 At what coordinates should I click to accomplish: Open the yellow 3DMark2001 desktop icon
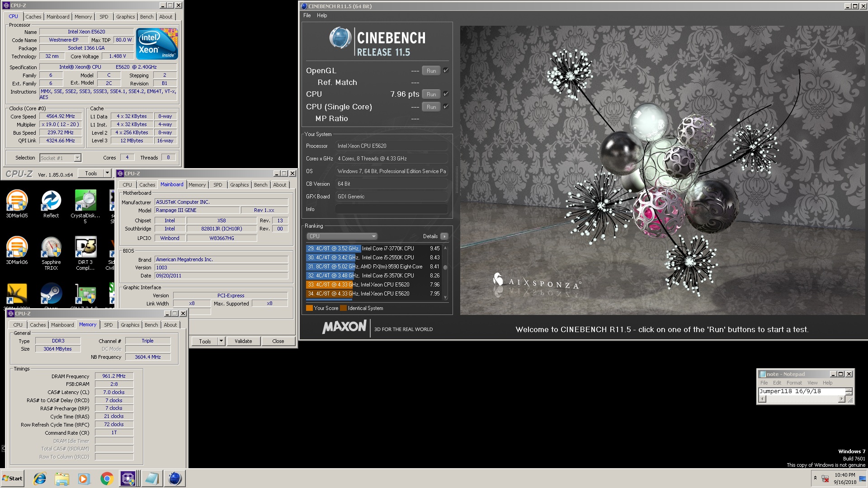coord(17,294)
